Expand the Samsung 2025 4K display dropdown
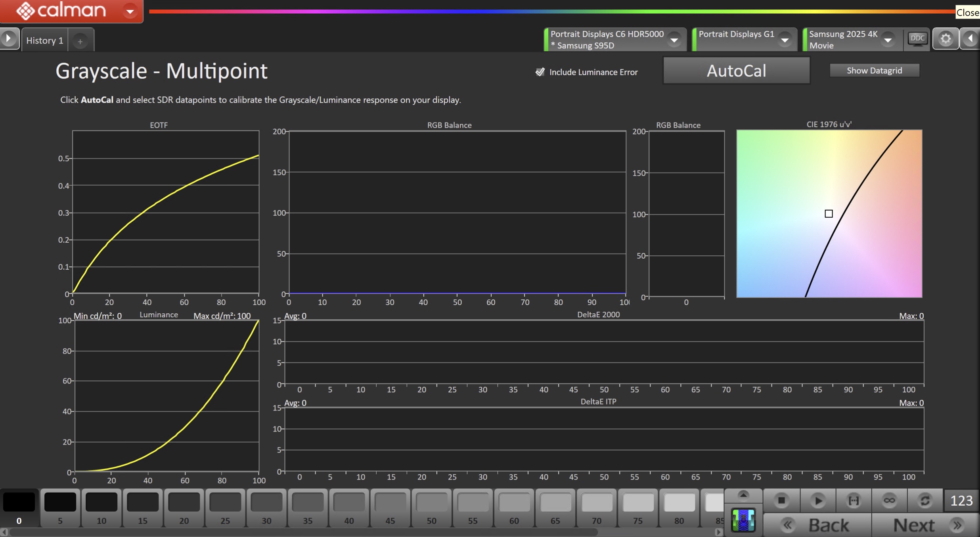Viewport: 980px width, 537px height. coord(888,40)
